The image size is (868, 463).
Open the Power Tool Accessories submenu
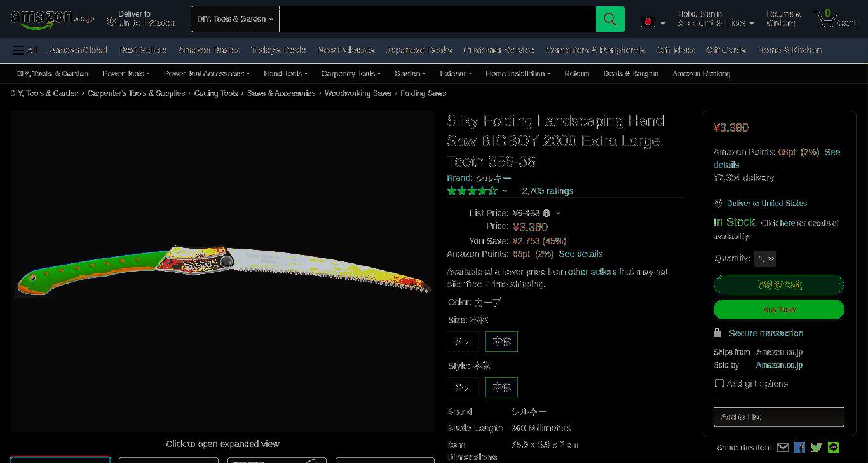coord(207,74)
